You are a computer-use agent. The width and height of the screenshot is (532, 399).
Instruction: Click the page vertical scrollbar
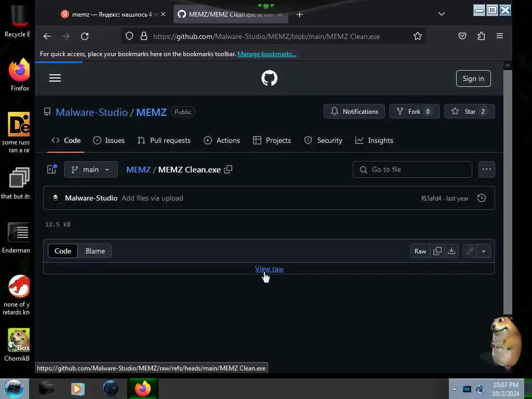pyautogui.click(x=508, y=192)
